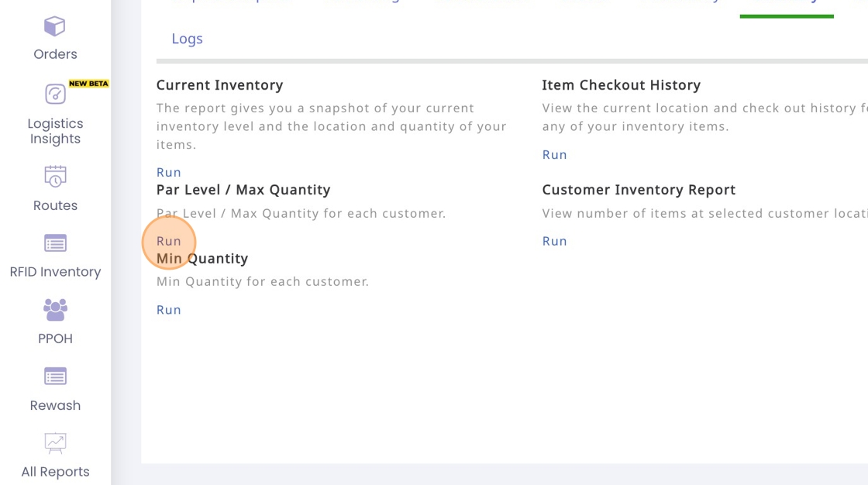Click the Min Quantity heading
This screenshot has height=485, width=868.
202,259
